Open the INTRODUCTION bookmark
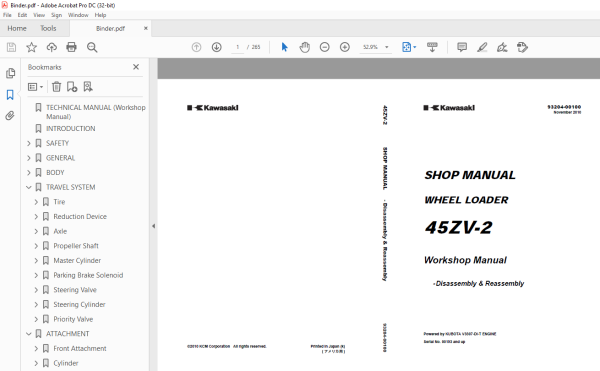This screenshot has height=371, width=600. (71, 129)
